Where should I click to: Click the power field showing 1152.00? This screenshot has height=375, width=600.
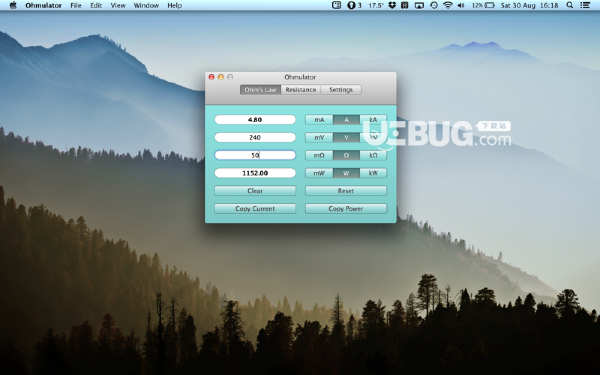[x=255, y=173]
